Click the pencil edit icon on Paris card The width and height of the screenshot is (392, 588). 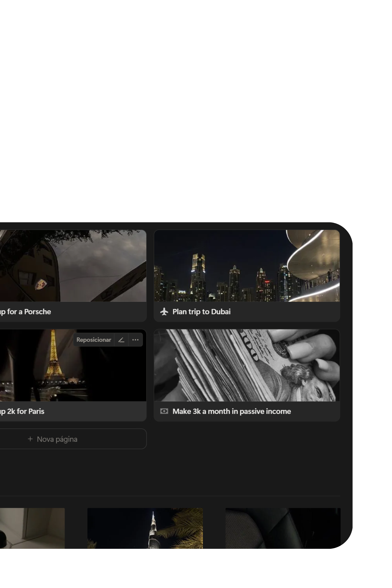coord(121,340)
